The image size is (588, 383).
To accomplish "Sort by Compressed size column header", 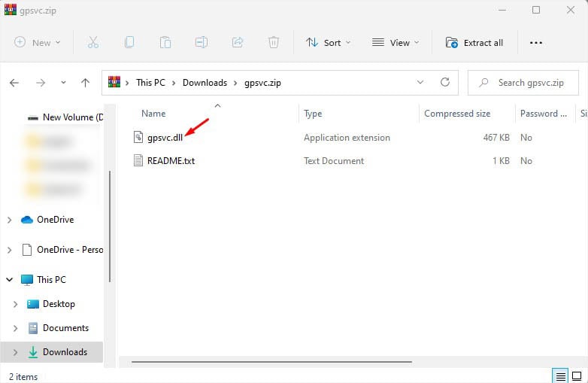I will click(x=457, y=114).
